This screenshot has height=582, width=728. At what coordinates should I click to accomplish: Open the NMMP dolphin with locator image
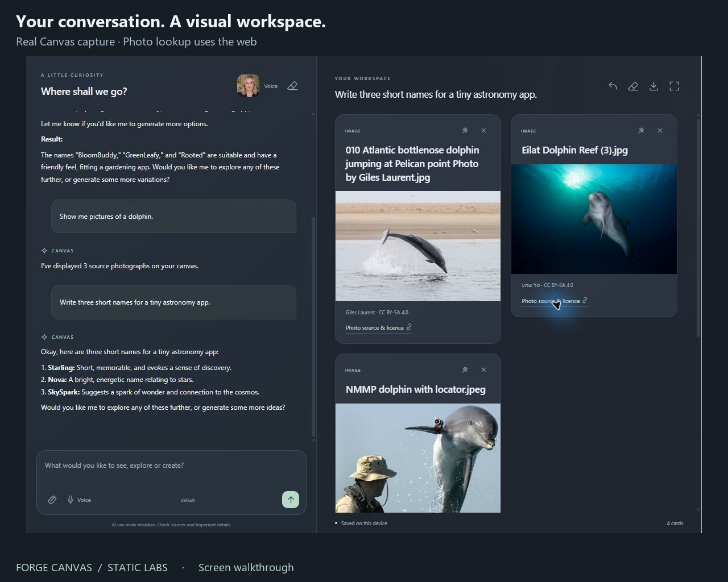[x=418, y=458]
